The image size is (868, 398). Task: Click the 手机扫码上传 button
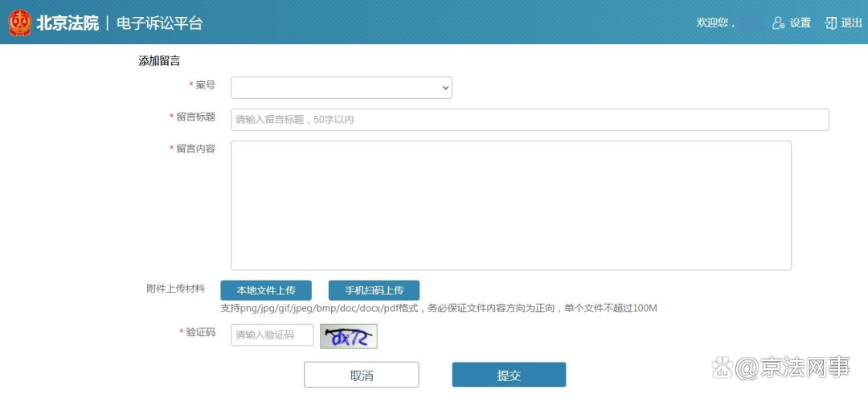pos(375,290)
